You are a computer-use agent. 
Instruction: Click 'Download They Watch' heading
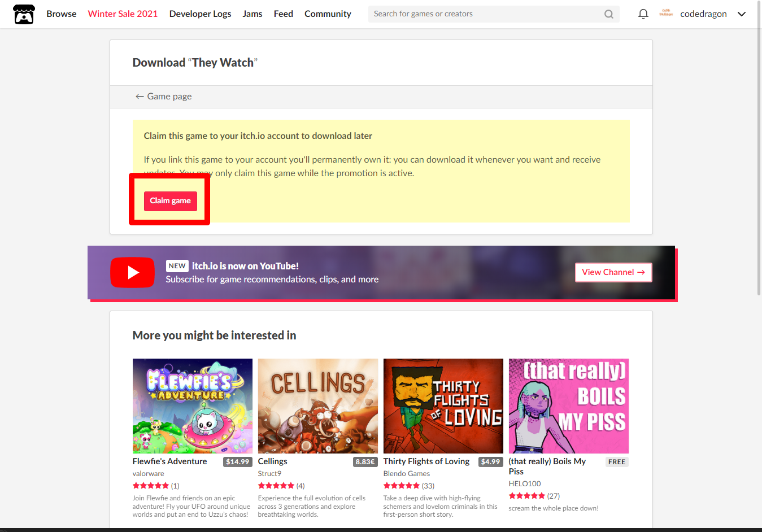pos(195,63)
